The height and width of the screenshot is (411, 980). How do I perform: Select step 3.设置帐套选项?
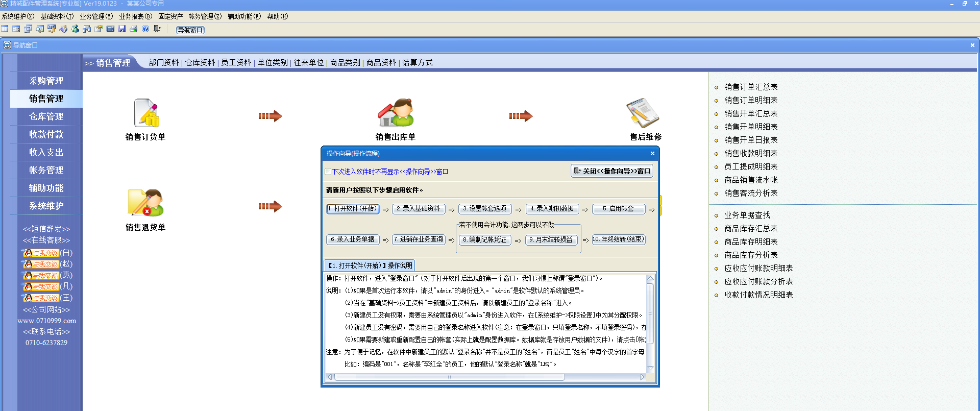tap(485, 208)
